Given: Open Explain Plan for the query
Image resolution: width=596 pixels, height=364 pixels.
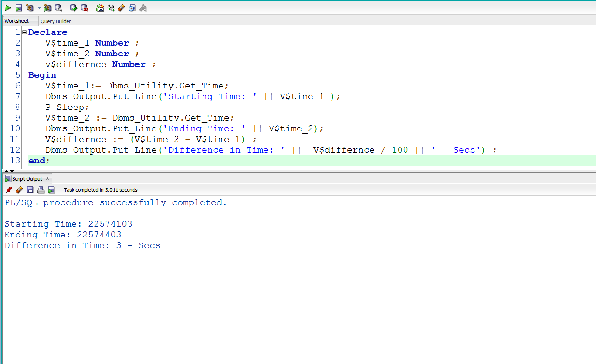Looking at the screenshot, I should pyautogui.click(x=30, y=8).
